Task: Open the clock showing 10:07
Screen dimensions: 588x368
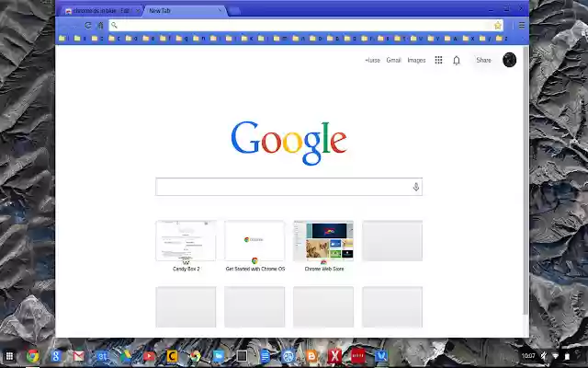Action: 528,356
